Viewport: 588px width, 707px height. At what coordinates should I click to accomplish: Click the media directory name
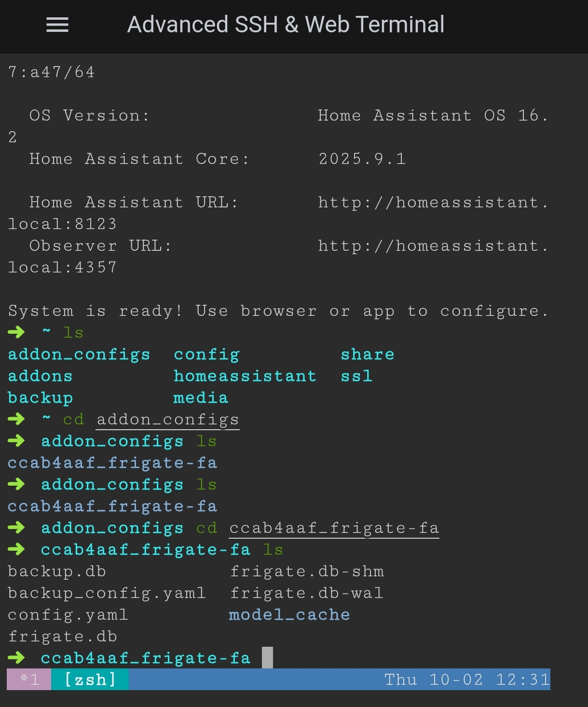tap(201, 397)
